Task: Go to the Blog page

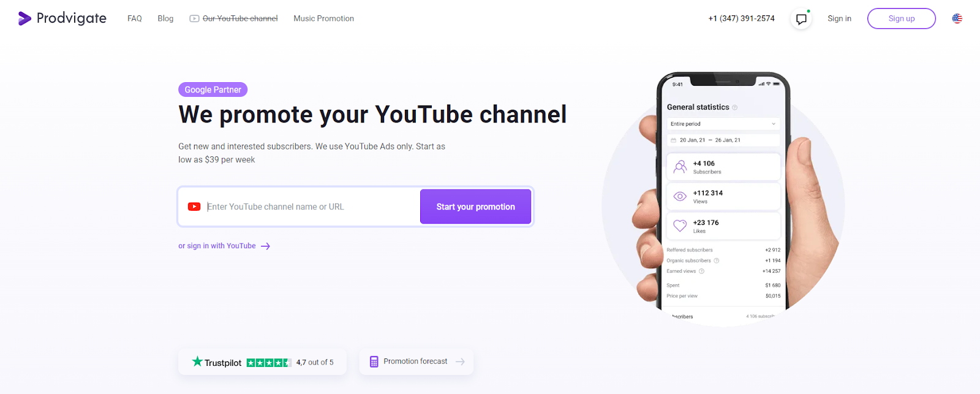Action: coord(165,18)
